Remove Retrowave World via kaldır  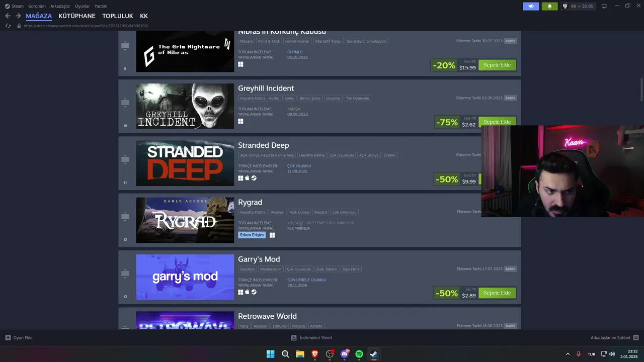[510, 326]
